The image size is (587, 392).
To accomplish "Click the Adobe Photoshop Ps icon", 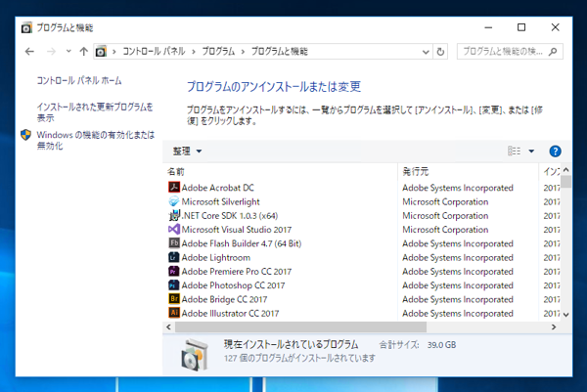I will coord(174,285).
